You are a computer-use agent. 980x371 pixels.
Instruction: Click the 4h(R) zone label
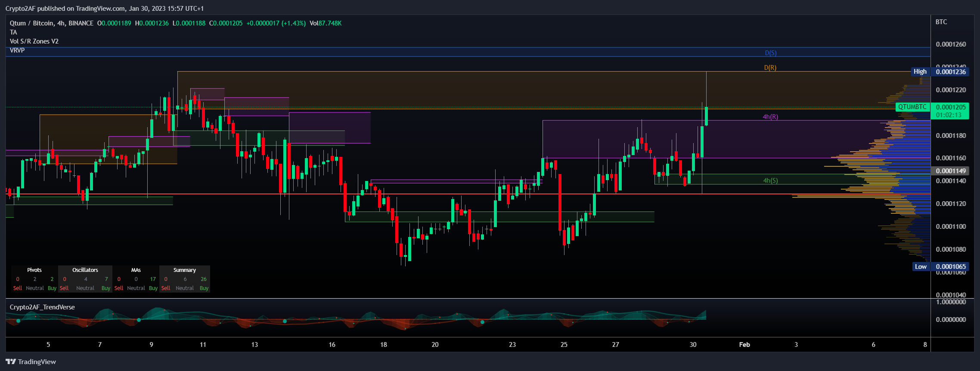pos(770,117)
